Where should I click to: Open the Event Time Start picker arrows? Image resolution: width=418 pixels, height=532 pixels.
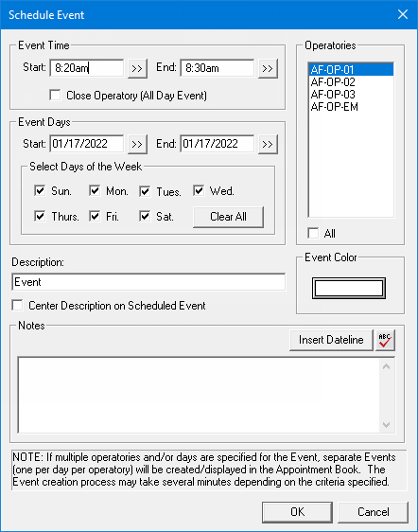(137, 68)
